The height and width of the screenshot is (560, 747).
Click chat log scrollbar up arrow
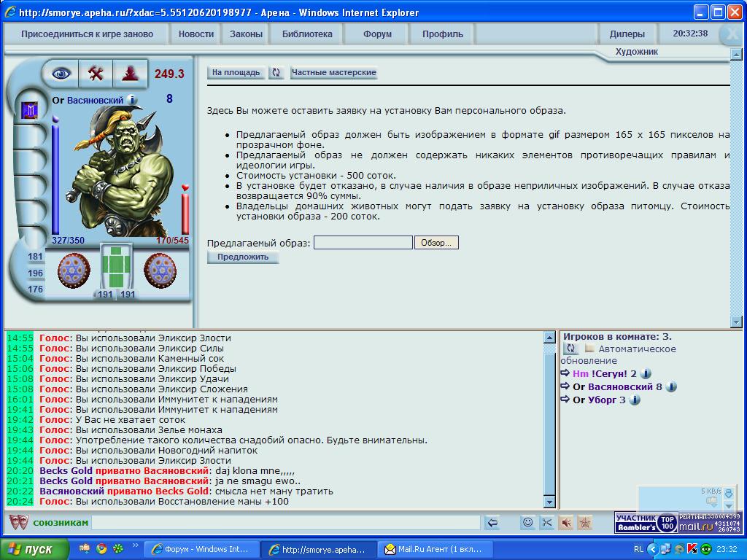pyautogui.click(x=549, y=338)
